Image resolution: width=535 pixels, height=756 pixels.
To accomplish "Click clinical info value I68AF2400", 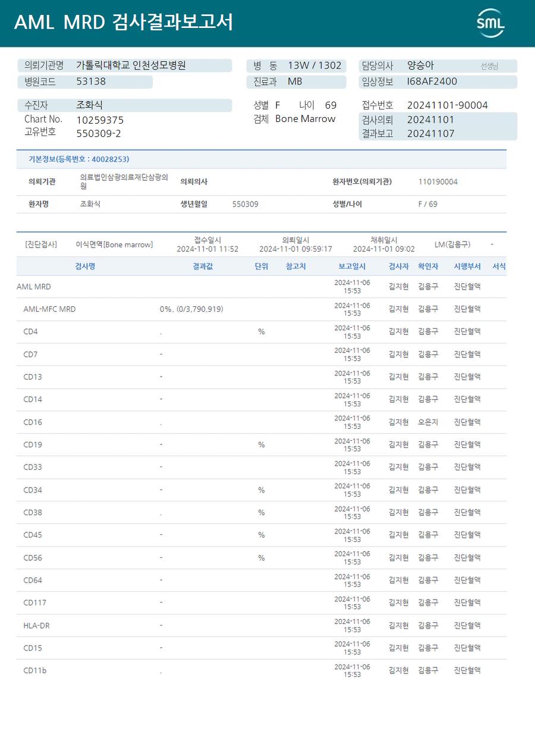I will [x=432, y=81].
